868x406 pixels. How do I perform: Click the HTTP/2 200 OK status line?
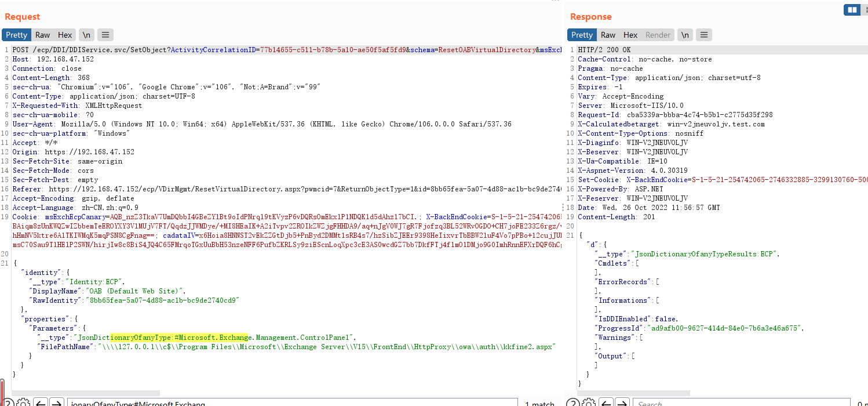[x=604, y=50]
